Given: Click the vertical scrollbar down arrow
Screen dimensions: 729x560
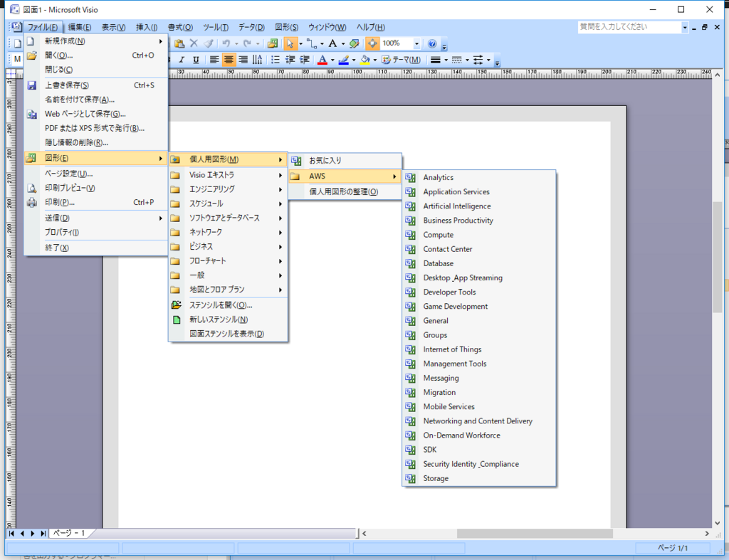Looking at the screenshot, I should click(718, 523).
